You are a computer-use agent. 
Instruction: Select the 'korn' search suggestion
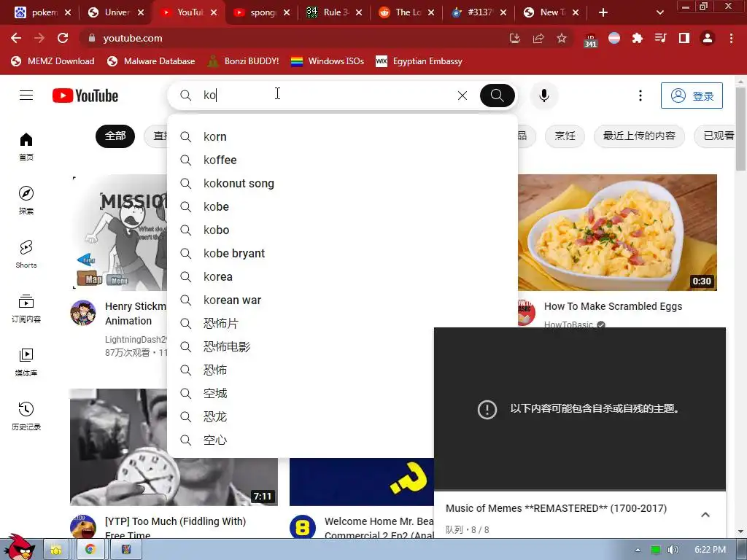point(343,136)
